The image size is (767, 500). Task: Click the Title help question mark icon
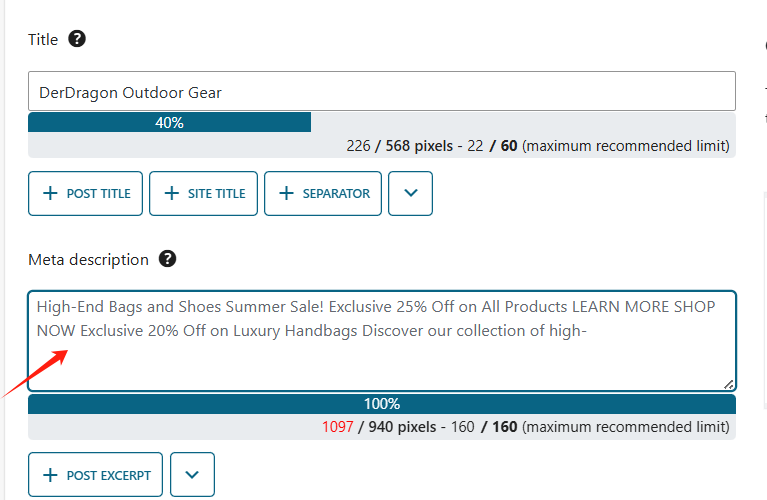(x=77, y=40)
